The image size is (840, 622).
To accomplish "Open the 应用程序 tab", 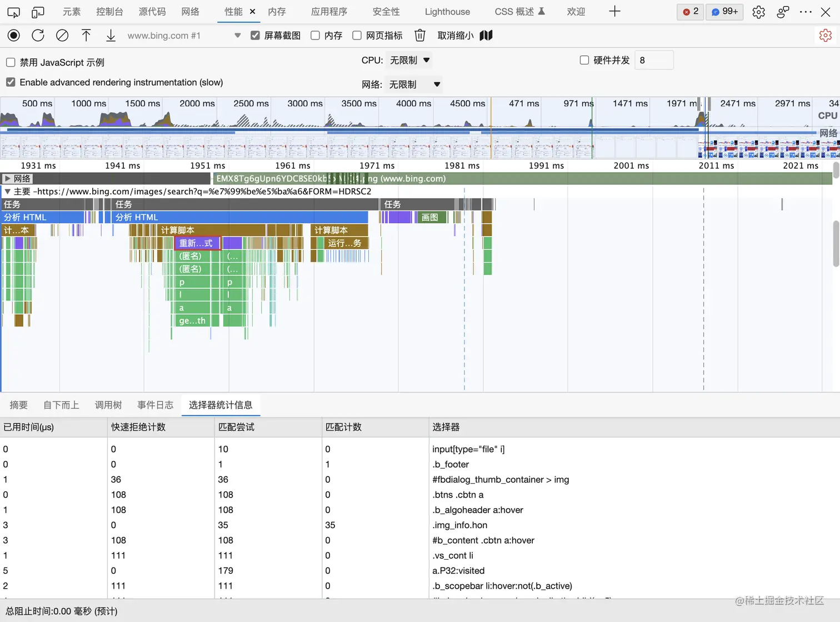I will pyautogui.click(x=329, y=12).
